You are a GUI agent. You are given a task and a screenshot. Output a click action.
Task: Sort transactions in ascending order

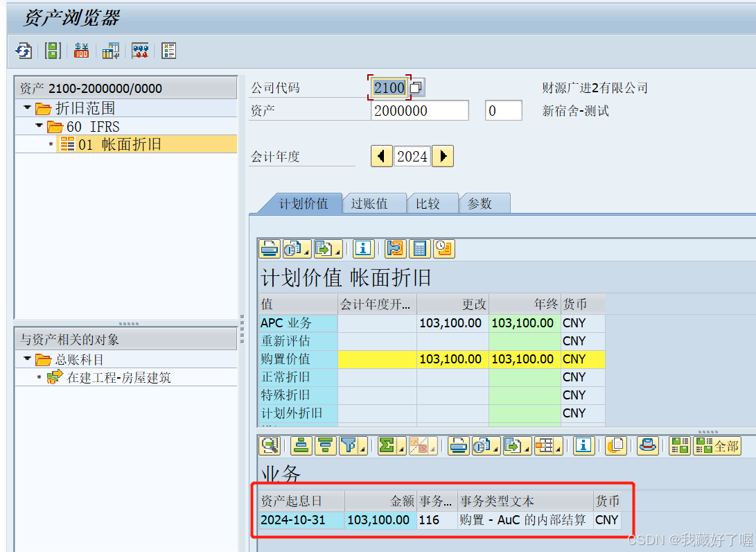[301, 446]
